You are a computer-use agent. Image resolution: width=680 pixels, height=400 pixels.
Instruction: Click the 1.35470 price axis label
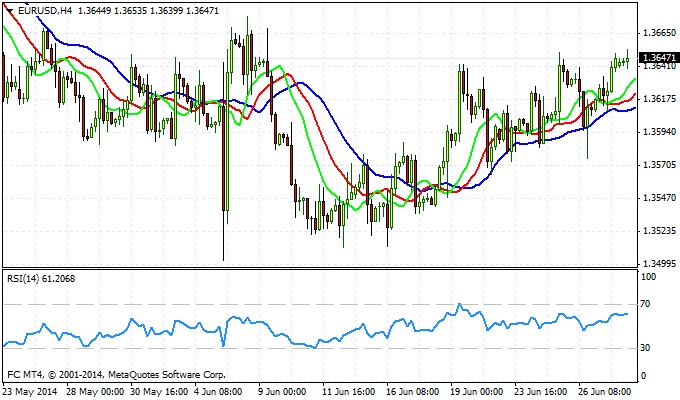pyautogui.click(x=660, y=198)
